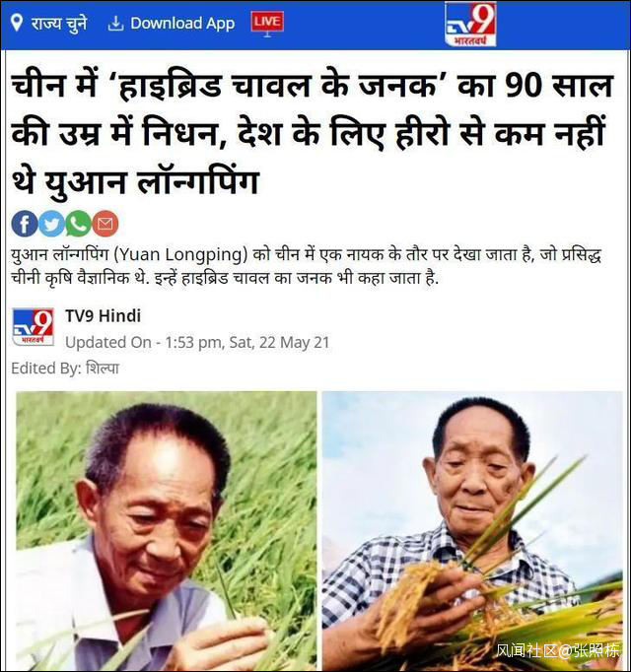This screenshot has height=672, width=631.
Task: Share article via WhatsApp icon
Action: coord(78,224)
